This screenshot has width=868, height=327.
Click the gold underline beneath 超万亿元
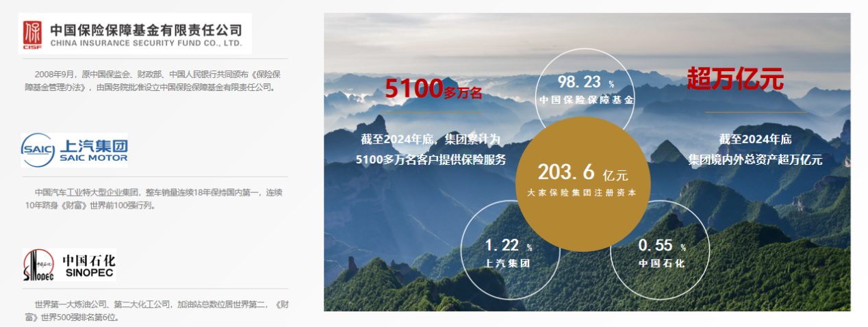pyautogui.click(x=755, y=112)
